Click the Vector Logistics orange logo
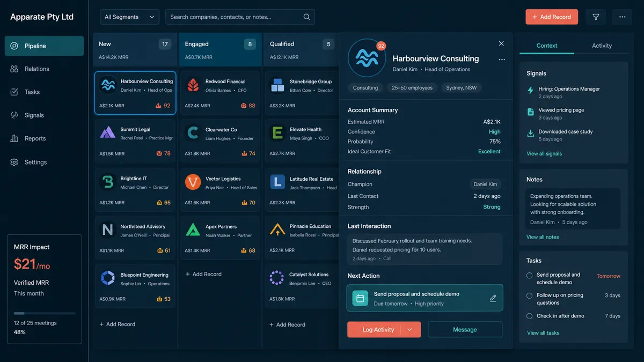Viewport: 644px width, 362px height. [193, 182]
